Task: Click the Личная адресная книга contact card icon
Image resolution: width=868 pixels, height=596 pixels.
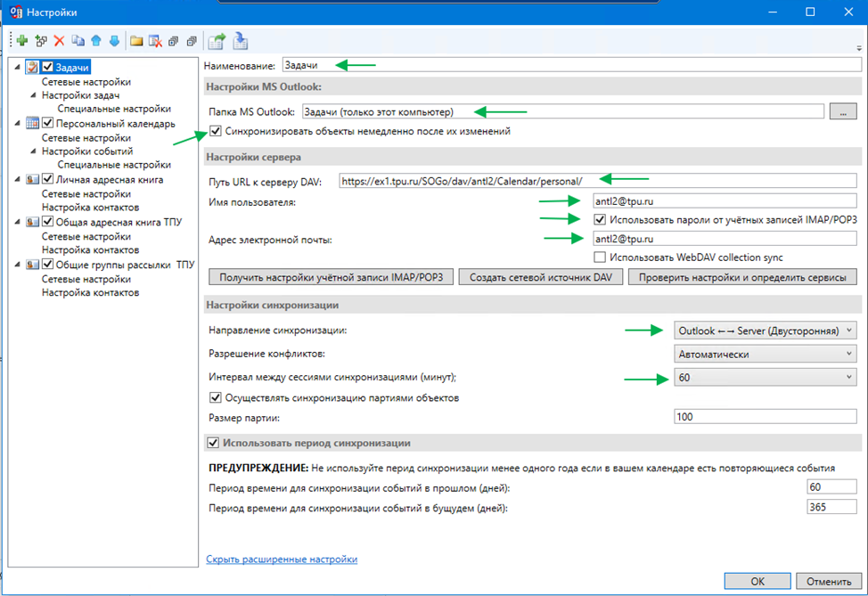Action: point(33,179)
